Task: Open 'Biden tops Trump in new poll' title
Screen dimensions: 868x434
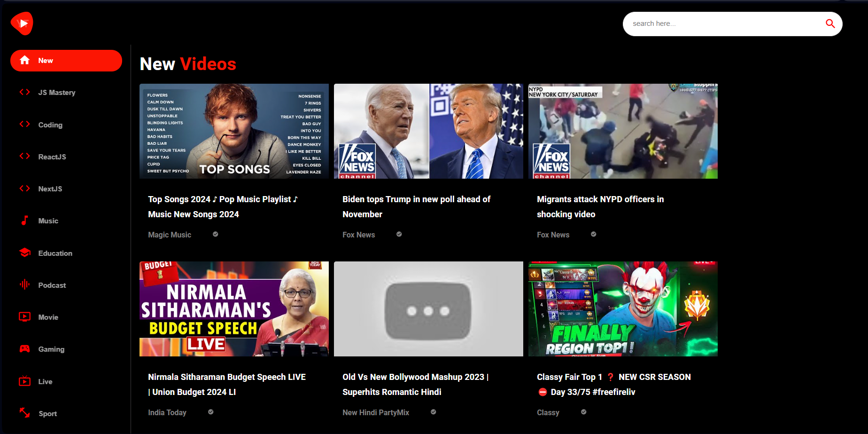Action: 416,206
